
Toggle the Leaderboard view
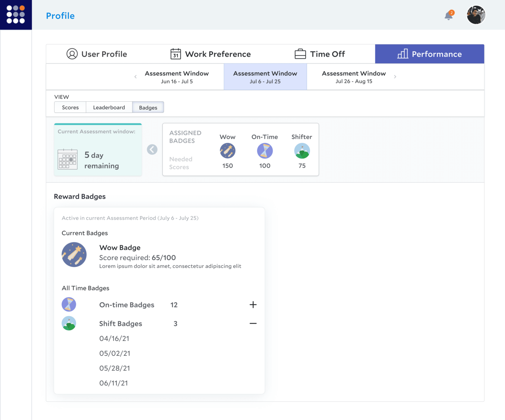109,107
